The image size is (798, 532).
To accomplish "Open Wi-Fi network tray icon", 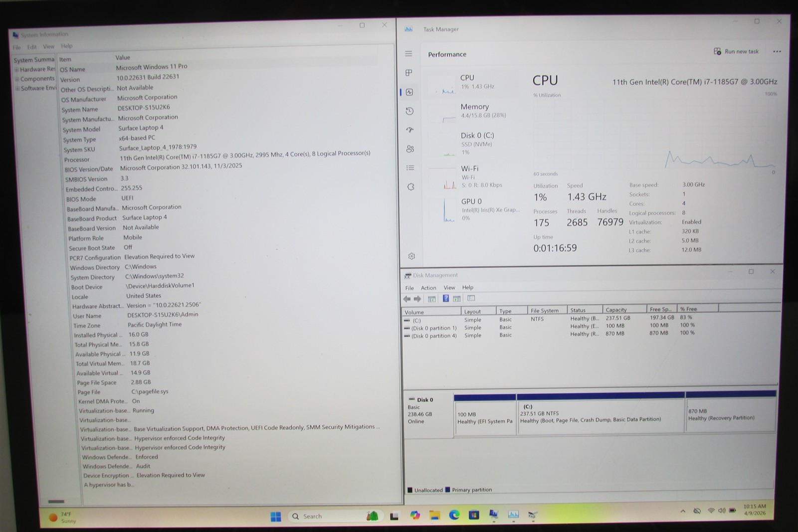I will (x=711, y=511).
